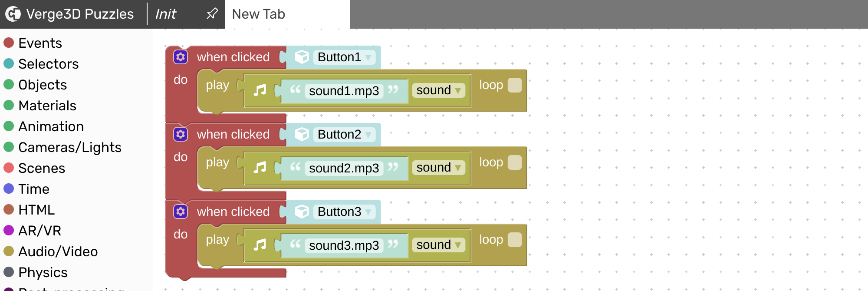Screen dimensions: 868x291
Task: Open the sound type dropdown for sound2.mp3
Action: 438,168
